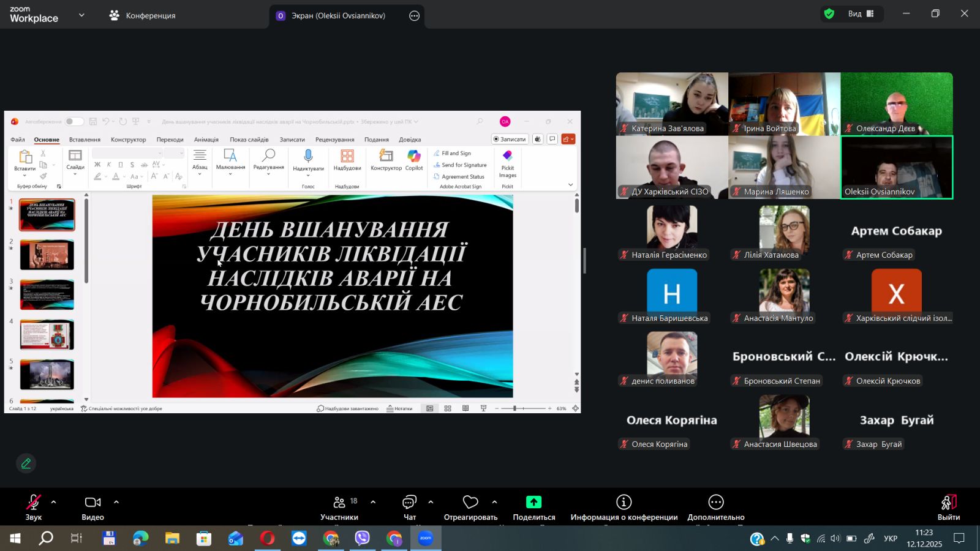The height and width of the screenshot is (551, 980).
Task: Open the Zoom Workplace dropdown chevron
Action: [x=81, y=15]
